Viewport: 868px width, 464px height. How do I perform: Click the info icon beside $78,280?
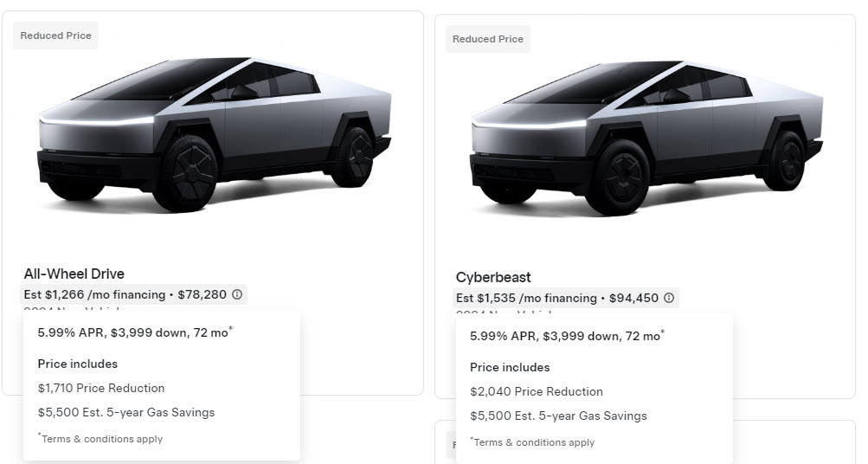click(237, 294)
